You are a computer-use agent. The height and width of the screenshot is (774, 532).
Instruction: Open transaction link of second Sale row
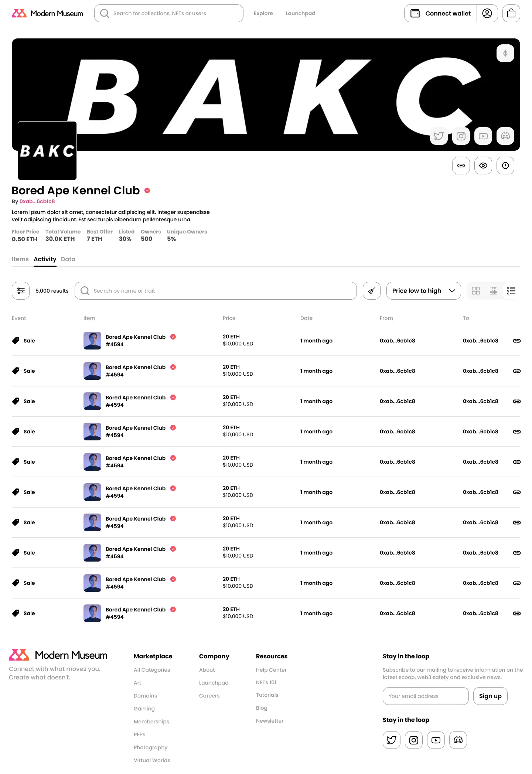[x=517, y=371]
